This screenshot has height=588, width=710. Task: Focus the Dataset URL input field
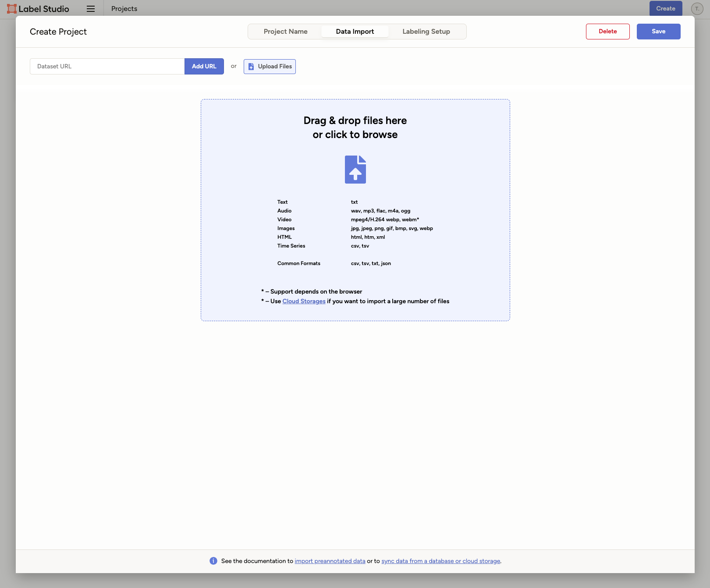pos(107,66)
